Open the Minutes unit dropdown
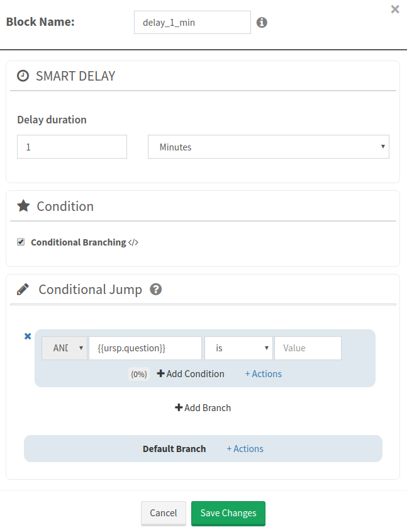The height and width of the screenshot is (532, 407). [268, 147]
